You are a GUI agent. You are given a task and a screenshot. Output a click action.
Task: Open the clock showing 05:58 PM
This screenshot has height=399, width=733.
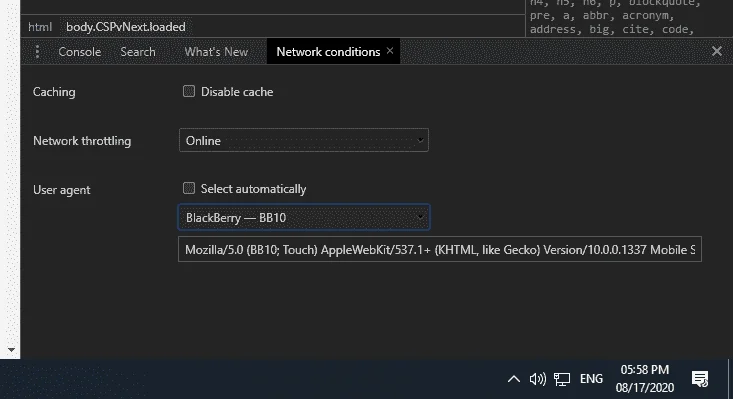[645, 379]
